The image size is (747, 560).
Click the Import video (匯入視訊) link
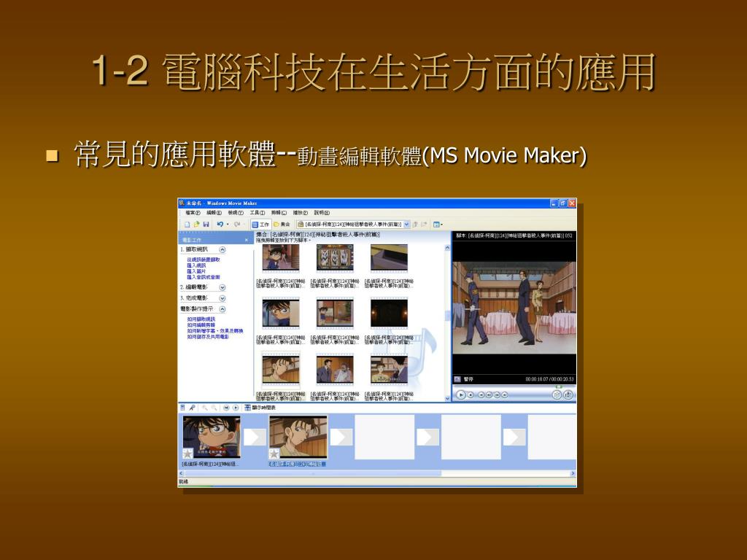tap(196, 265)
